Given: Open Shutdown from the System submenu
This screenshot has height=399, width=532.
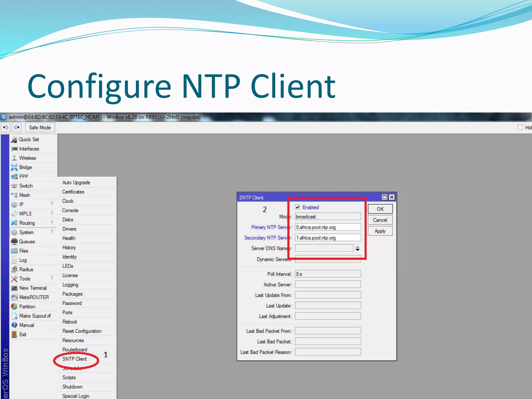Looking at the screenshot, I should (72, 387).
